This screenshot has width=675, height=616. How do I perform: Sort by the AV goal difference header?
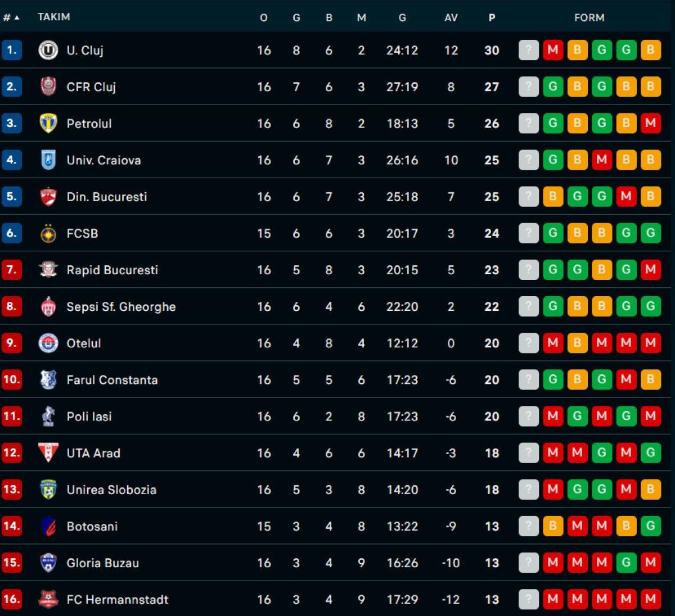tap(451, 17)
